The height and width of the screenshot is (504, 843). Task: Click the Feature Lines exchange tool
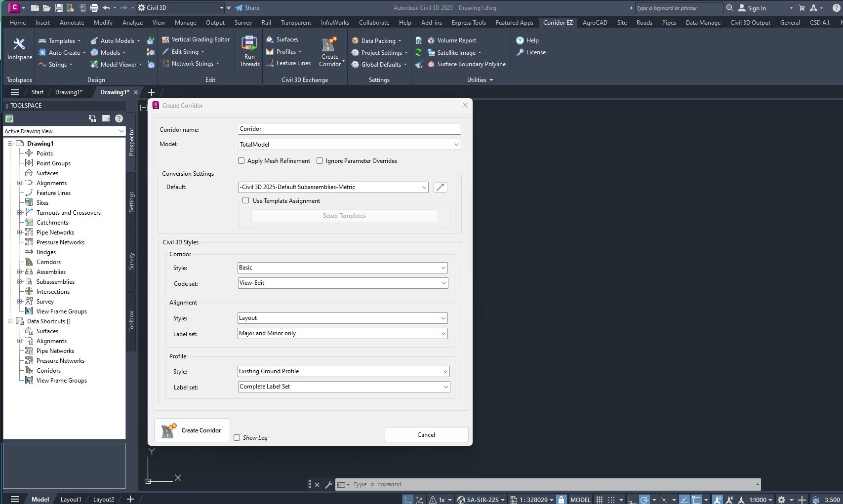[288, 63]
